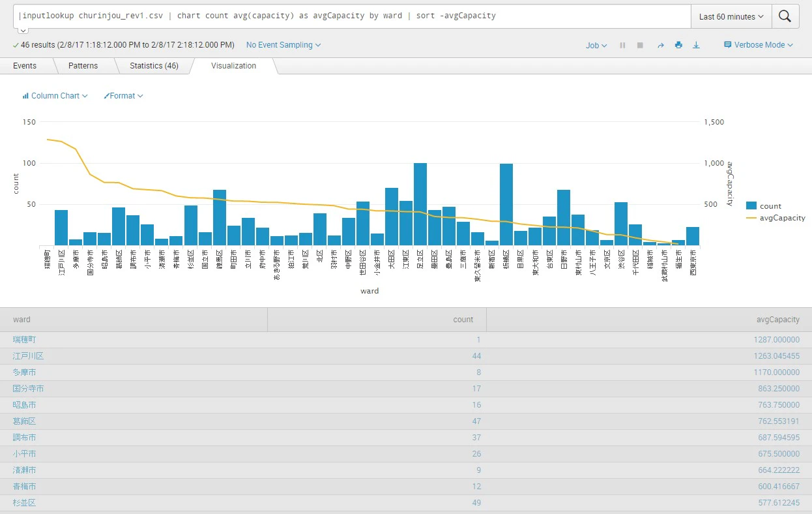Image resolution: width=812 pixels, height=514 pixels.
Task: Click the count value 47
Action: tap(477, 421)
